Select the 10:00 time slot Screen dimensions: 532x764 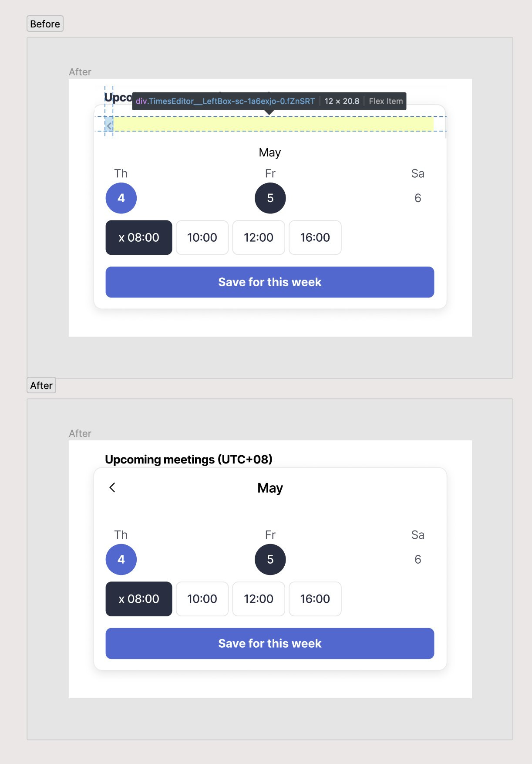click(202, 237)
